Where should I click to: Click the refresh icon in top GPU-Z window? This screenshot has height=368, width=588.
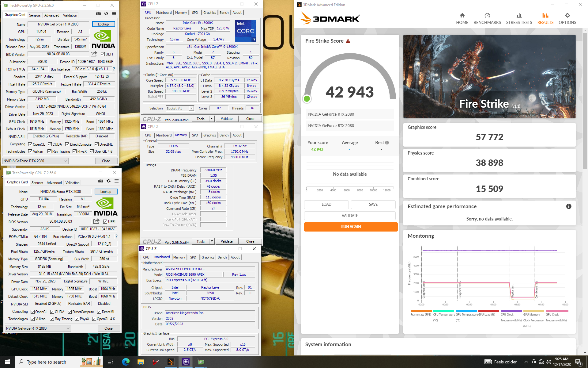point(106,14)
